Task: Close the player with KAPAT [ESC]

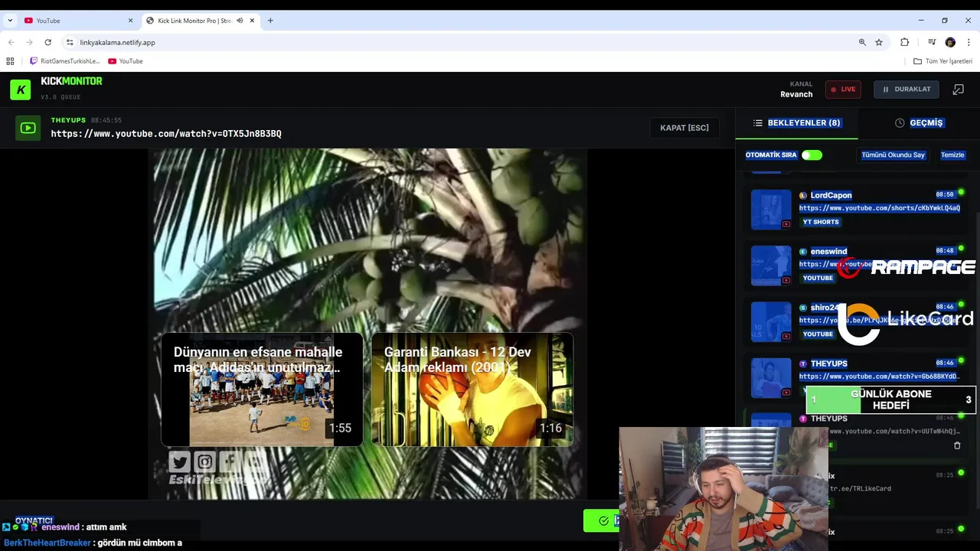Action: [x=684, y=128]
